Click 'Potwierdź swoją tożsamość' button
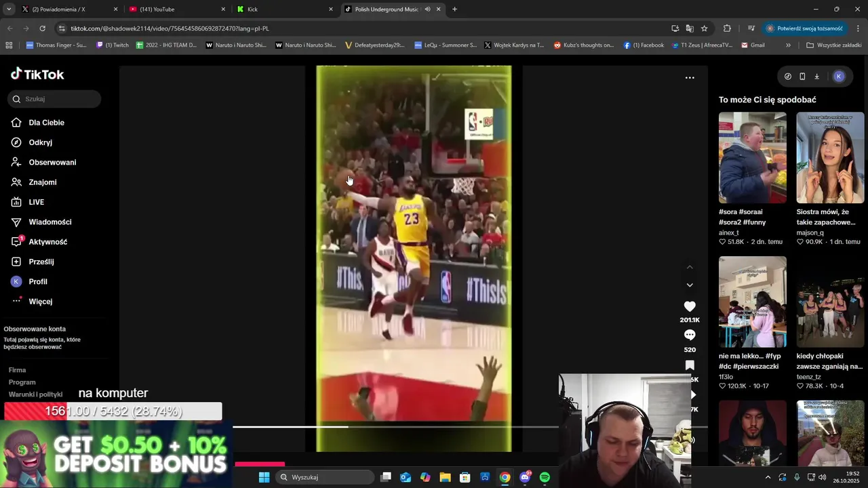The height and width of the screenshot is (488, 868). (805, 28)
